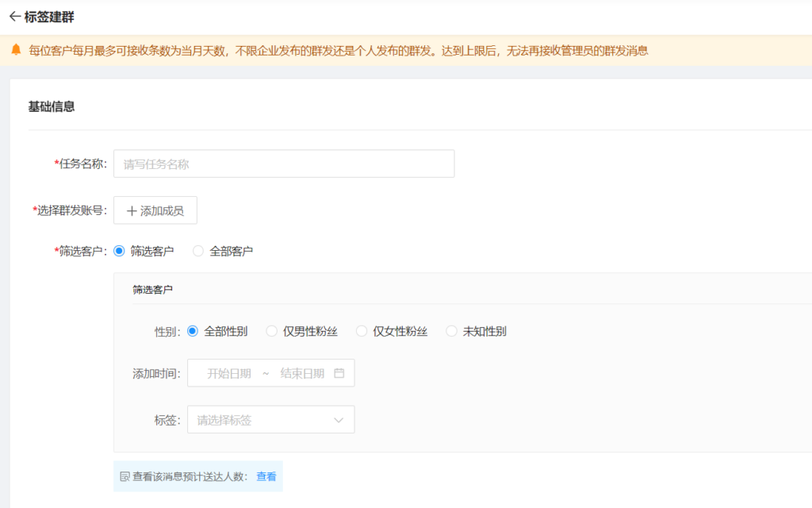Click the 标签建群 page title
Image resolution: width=812 pixels, height=508 pixels.
point(49,17)
